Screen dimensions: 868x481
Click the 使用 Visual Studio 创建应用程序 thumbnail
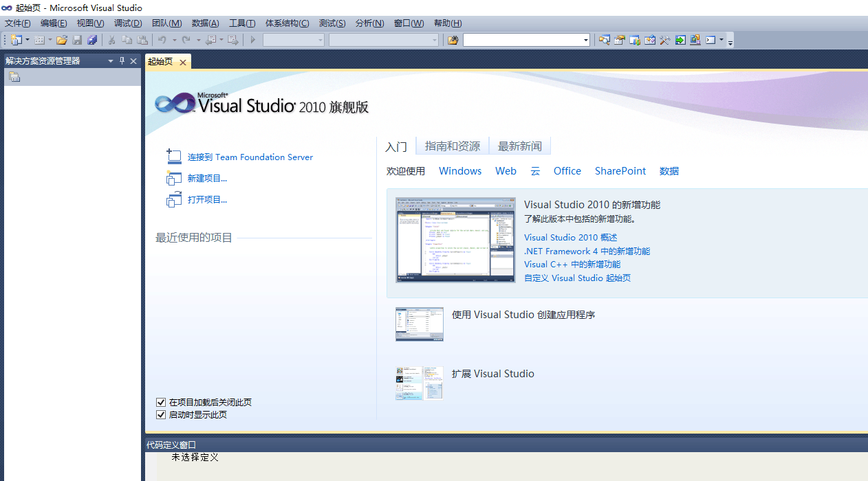420,324
